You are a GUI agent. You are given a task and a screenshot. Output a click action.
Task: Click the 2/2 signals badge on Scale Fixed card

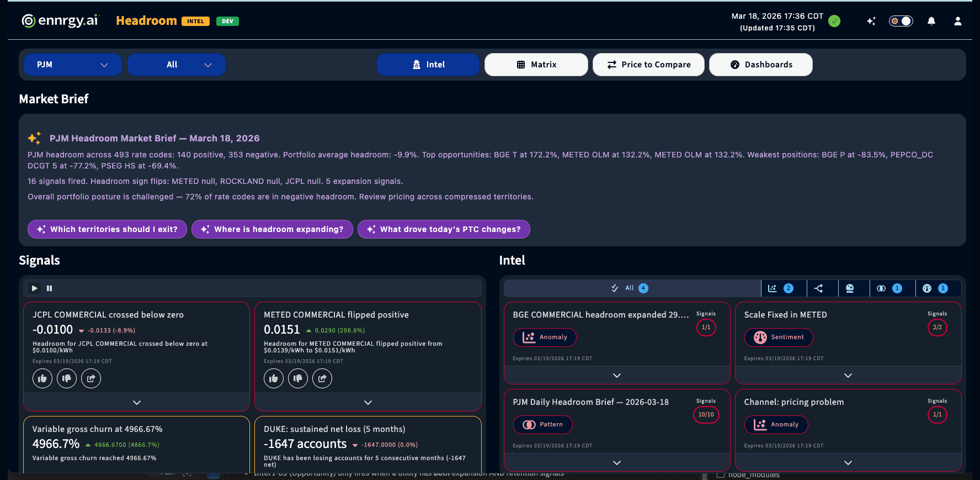pyautogui.click(x=938, y=328)
